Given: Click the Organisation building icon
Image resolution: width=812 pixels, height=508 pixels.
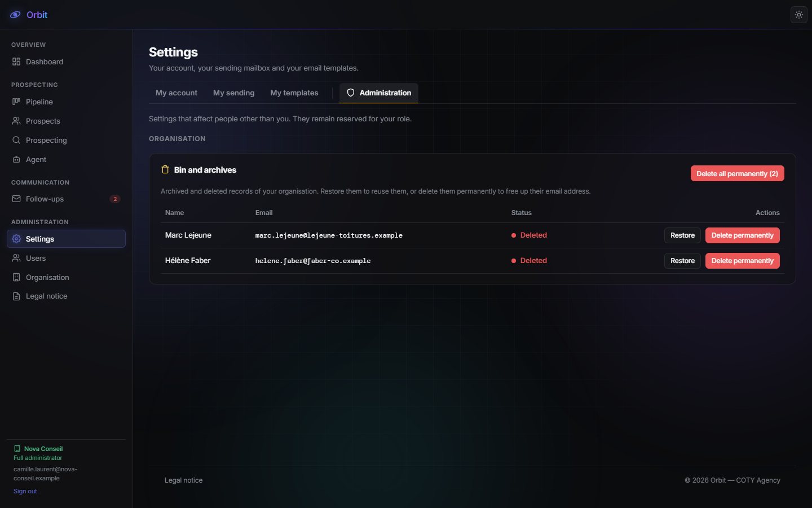Looking at the screenshot, I should pyautogui.click(x=16, y=277).
